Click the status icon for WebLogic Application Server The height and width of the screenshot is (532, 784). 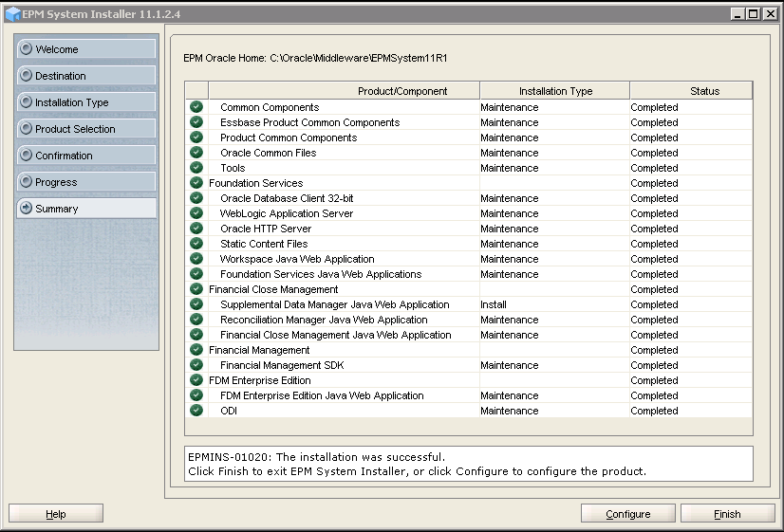196,213
